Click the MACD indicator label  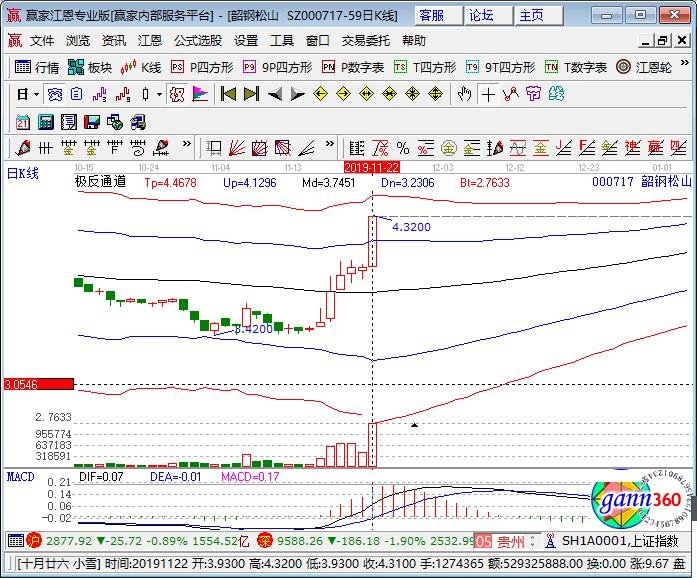click(x=20, y=477)
